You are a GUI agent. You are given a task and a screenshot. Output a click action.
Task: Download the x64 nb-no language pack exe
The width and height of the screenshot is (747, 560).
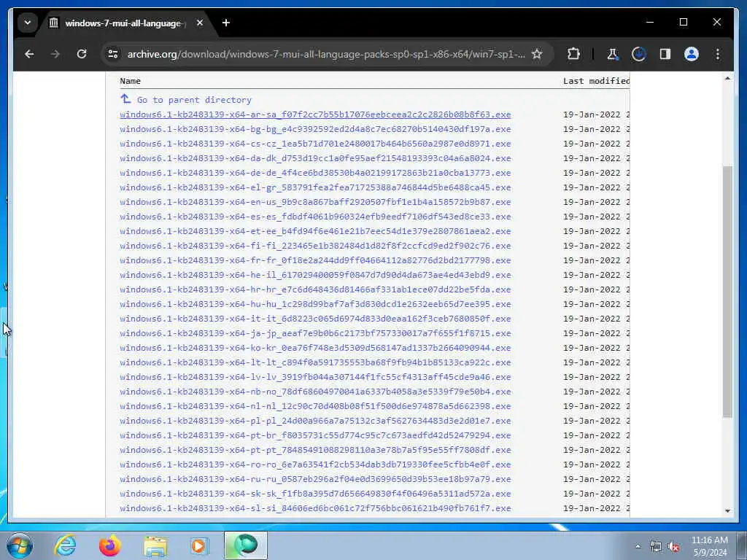coord(315,392)
